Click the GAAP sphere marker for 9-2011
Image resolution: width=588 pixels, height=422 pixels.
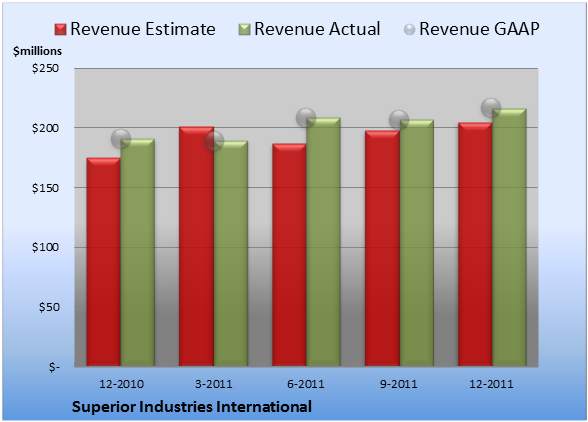[x=399, y=120]
